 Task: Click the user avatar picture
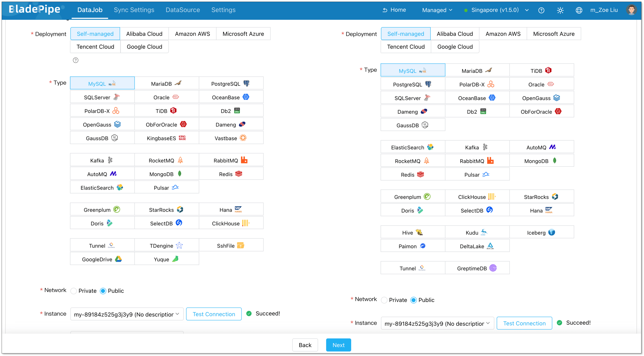tap(631, 10)
